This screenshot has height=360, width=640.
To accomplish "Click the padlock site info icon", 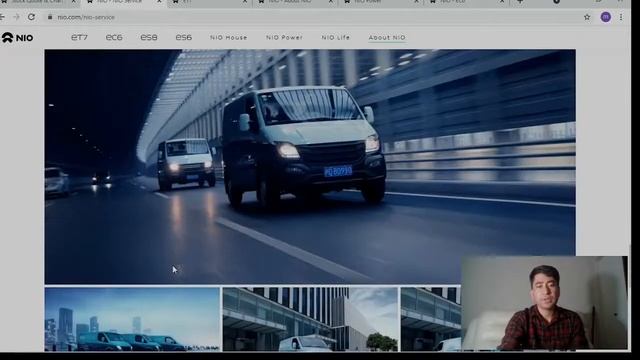I will [50, 17].
